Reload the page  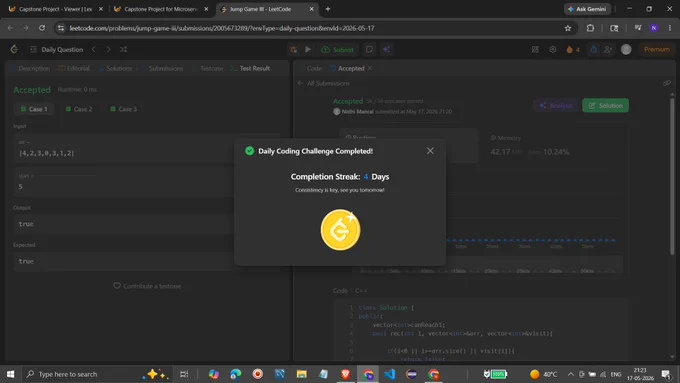point(42,28)
